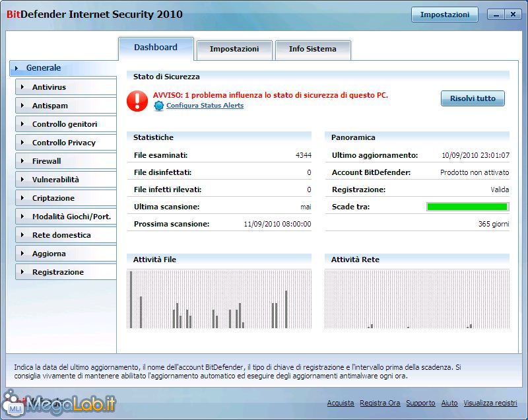Expand the arrow next to Antivirus
Image resolution: width=528 pixels, height=420 pixels.
(22, 87)
